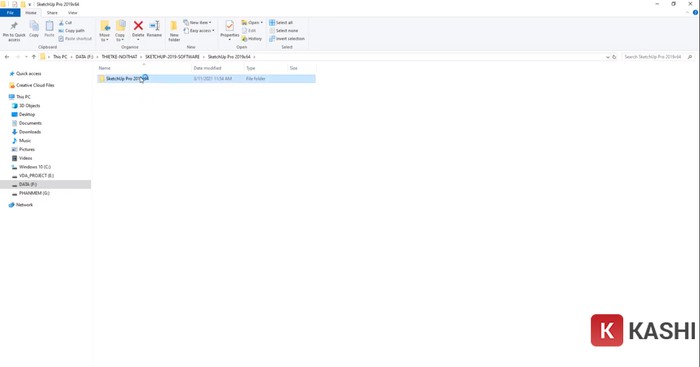Open Network in navigation pane
The width and height of the screenshot is (700, 367).
click(x=24, y=205)
